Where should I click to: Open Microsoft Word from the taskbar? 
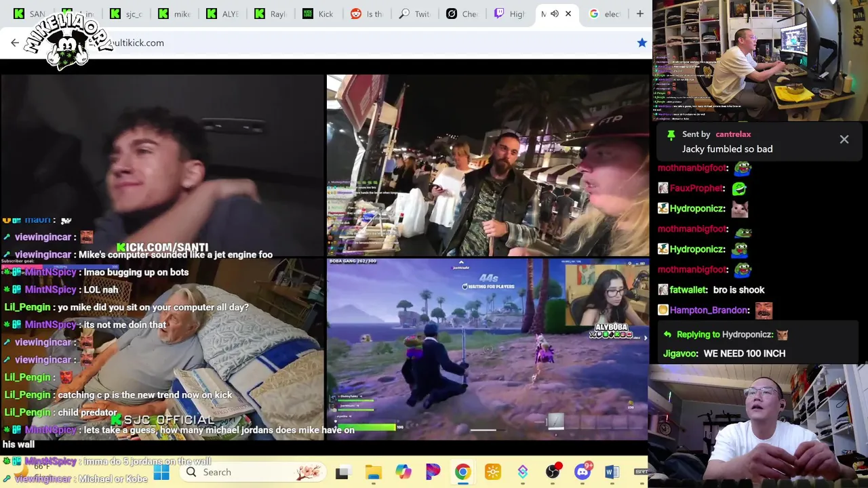[x=612, y=472]
